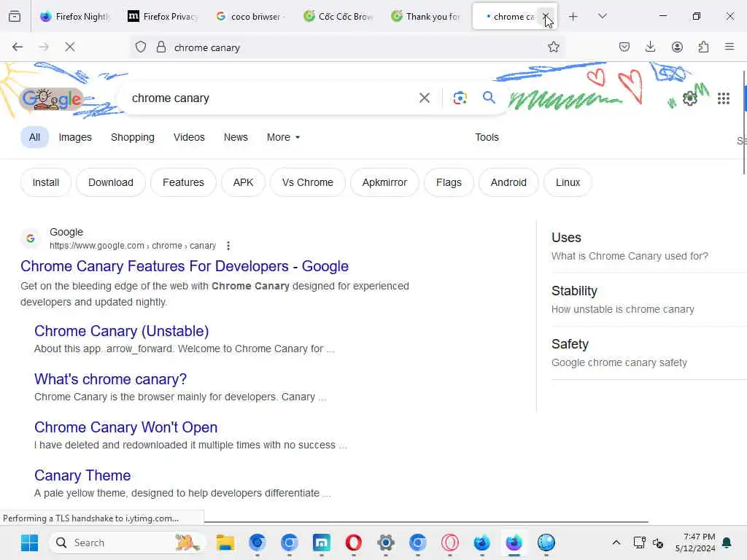Open red Opera browser in taskbar
This screenshot has width=747, height=560.
coord(354,542)
